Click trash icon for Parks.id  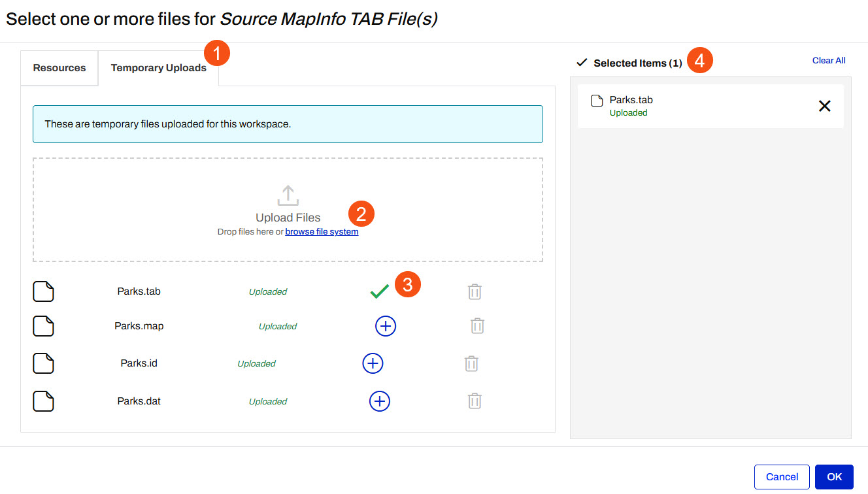click(471, 364)
